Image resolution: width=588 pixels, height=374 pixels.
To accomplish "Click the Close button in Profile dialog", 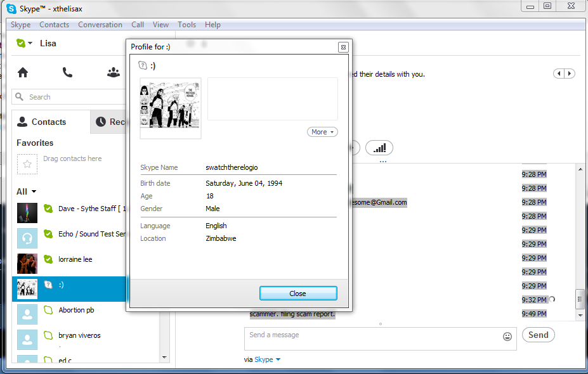I will (298, 293).
